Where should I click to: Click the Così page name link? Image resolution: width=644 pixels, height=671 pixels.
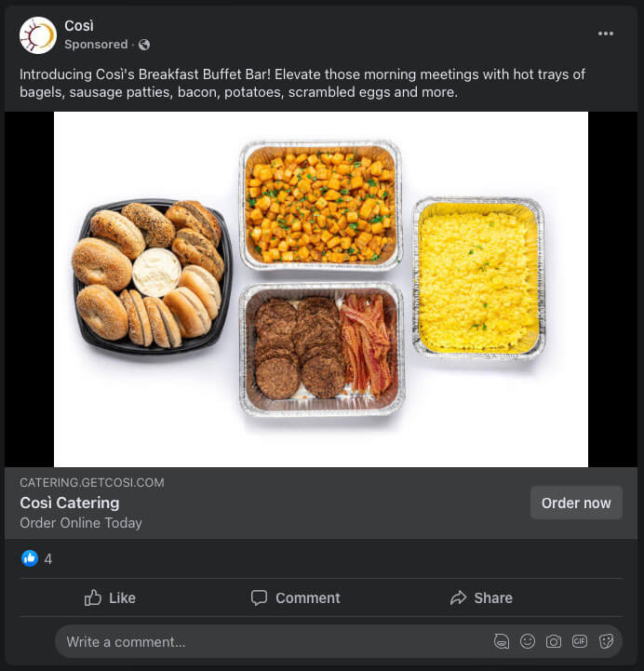point(79,26)
